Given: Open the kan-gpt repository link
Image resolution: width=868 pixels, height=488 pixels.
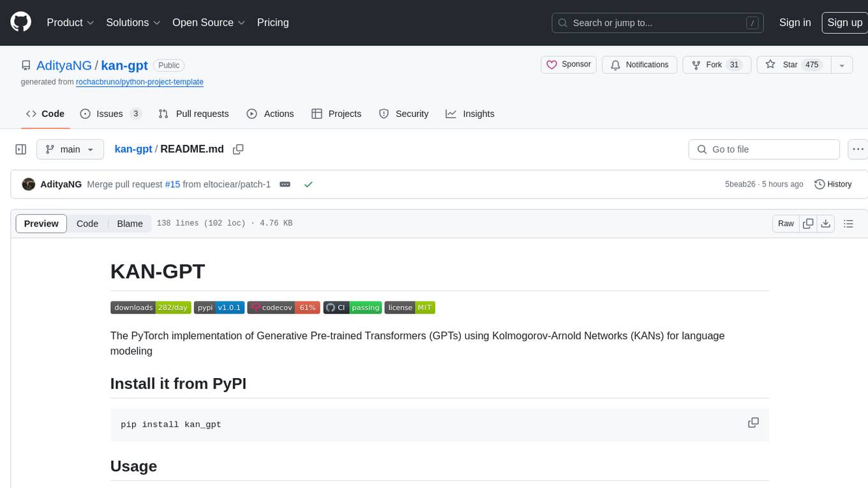Looking at the screenshot, I should pos(124,65).
